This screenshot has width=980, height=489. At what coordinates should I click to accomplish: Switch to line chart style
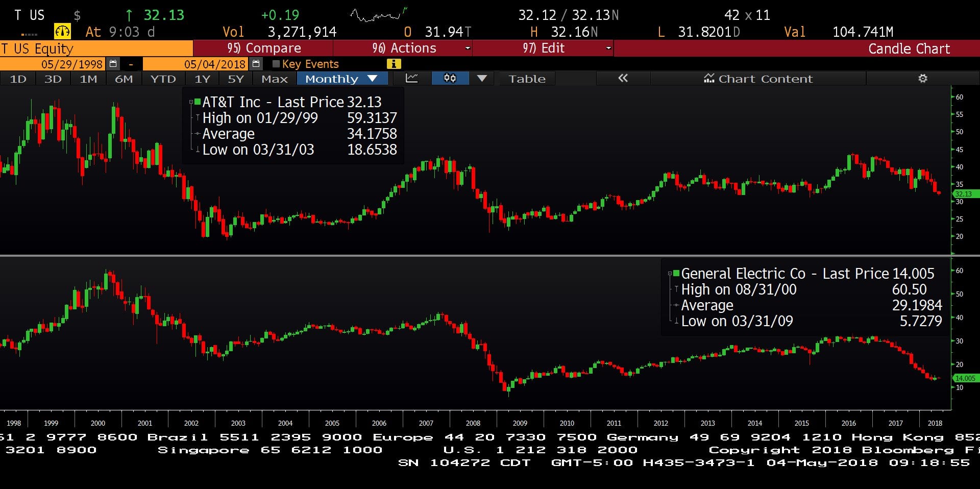[x=412, y=79]
